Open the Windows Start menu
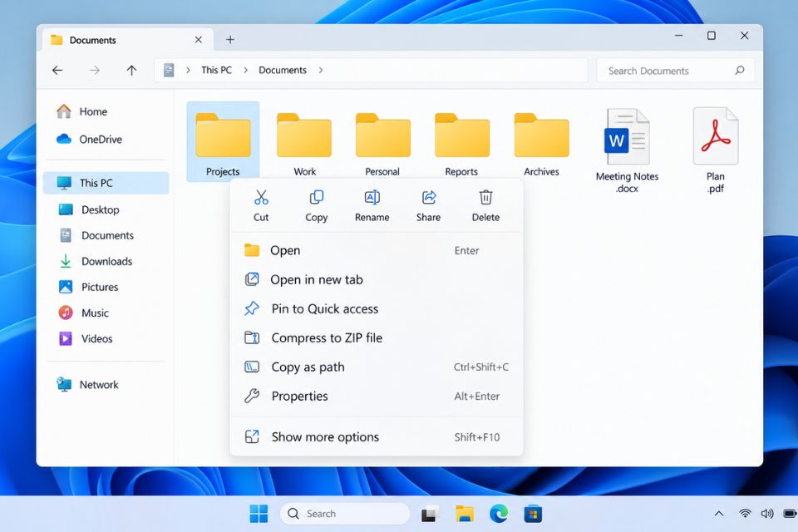The width and height of the screenshot is (798, 532). [x=259, y=514]
